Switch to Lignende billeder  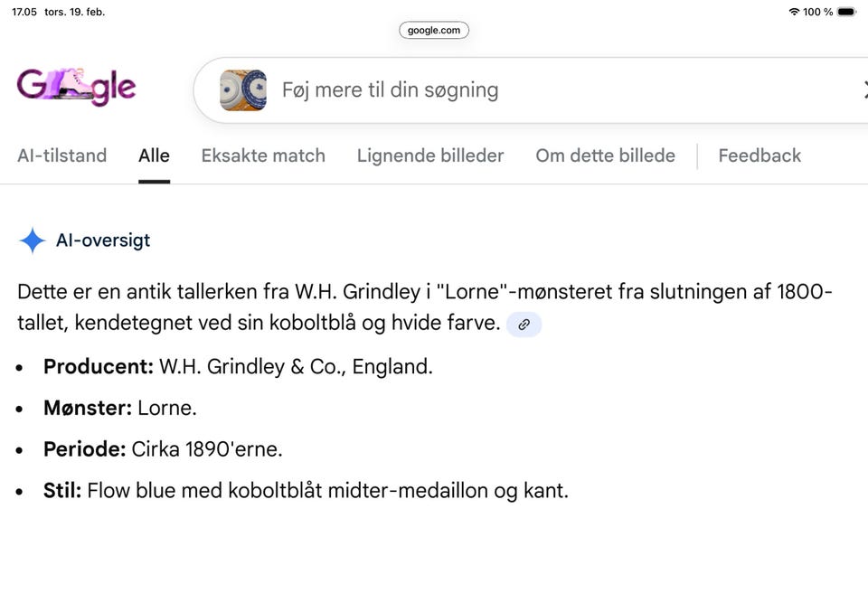430,155
